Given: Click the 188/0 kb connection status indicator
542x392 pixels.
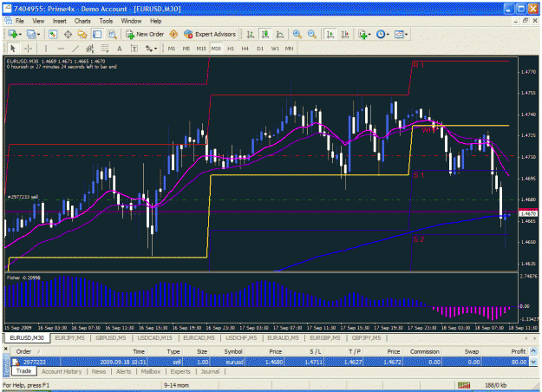Looking at the screenshot, I should 496,385.
